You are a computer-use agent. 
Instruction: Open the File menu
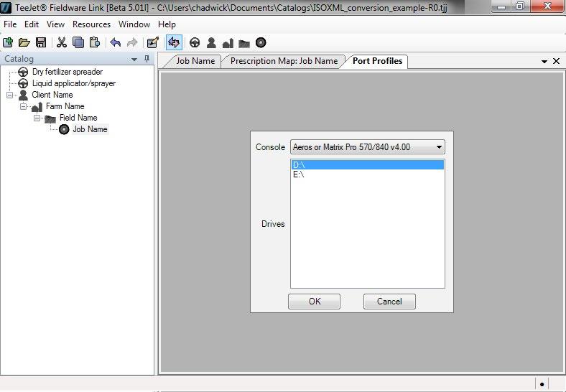point(10,24)
